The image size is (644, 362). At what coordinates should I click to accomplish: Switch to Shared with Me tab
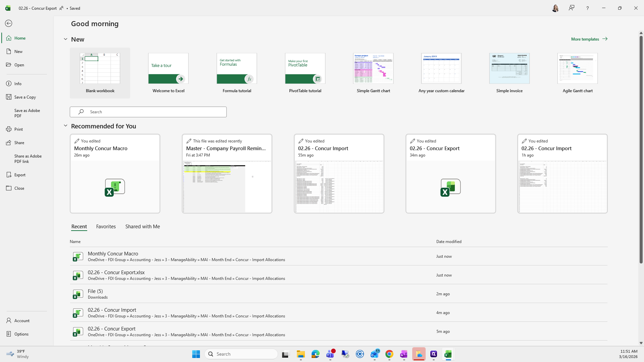click(x=143, y=227)
